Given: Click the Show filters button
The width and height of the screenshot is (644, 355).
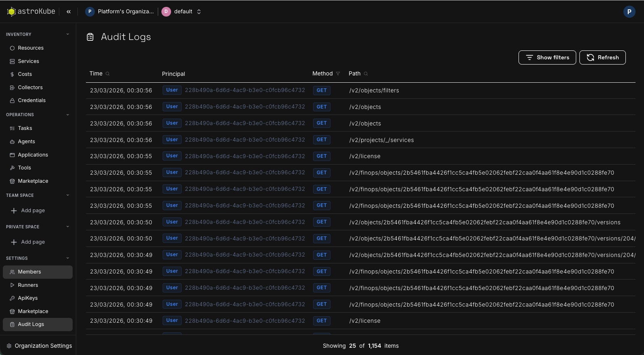Looking at the screenshot, I should 547,58.
